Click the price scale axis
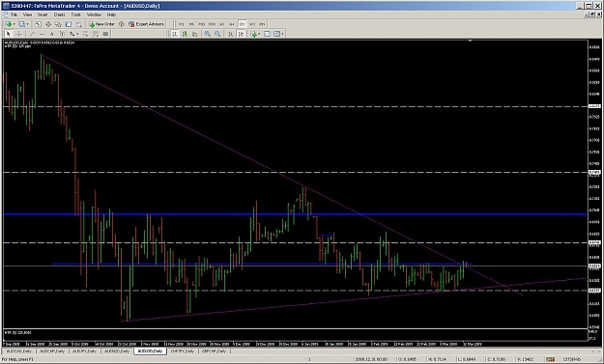This screenshot has width=604, height=364. [x=594, y=184]
